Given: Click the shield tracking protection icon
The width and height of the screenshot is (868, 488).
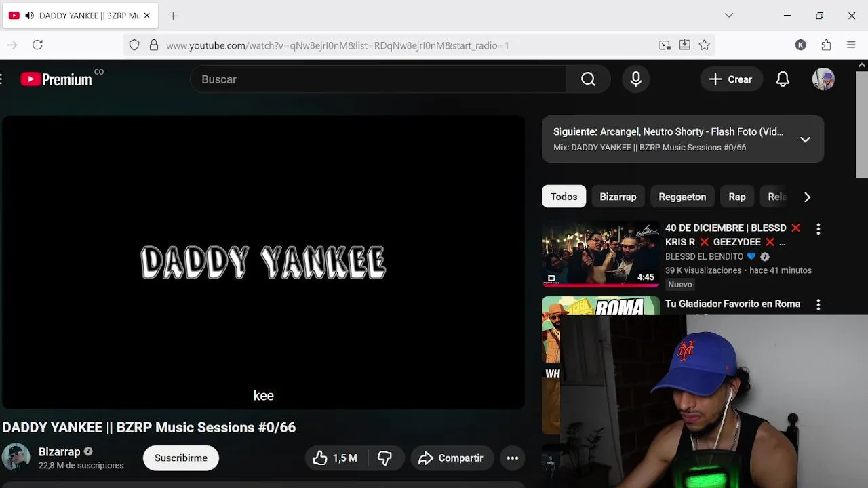Looking at the screenshot, I should 134,45.
